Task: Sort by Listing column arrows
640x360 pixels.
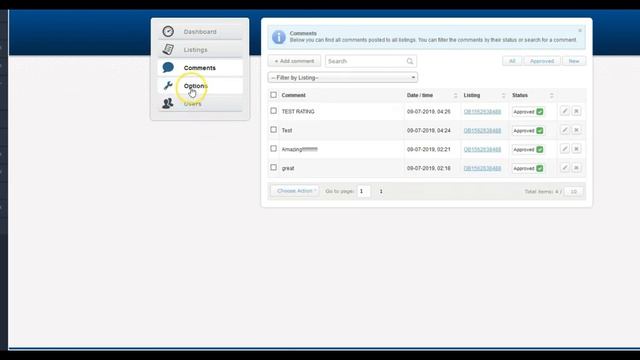Action: point(503,96)
